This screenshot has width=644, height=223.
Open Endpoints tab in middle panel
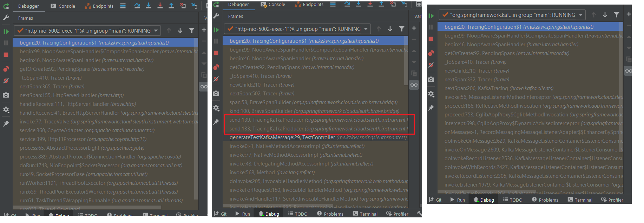pos(309,4)
